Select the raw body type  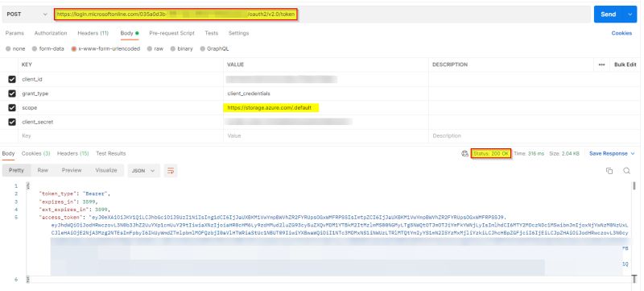[155, 49]
